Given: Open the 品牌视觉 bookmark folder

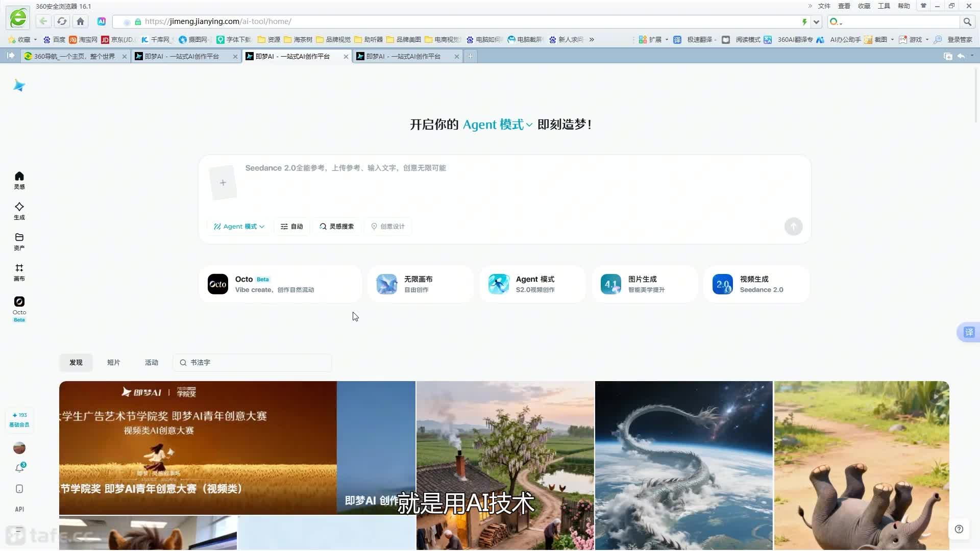Looking at the screenshot, I should 333,39.
